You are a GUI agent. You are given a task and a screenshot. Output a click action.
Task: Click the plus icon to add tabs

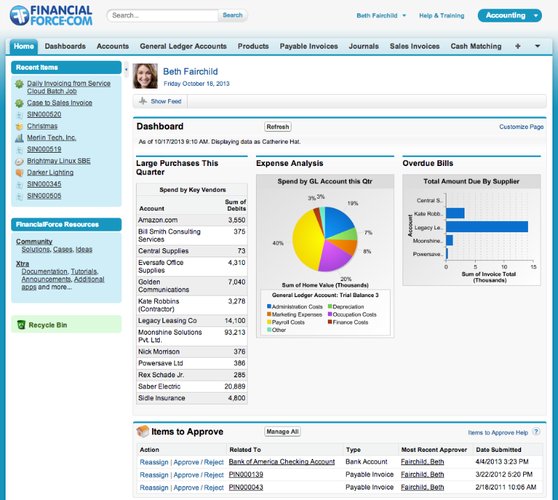tap(517, 46)
